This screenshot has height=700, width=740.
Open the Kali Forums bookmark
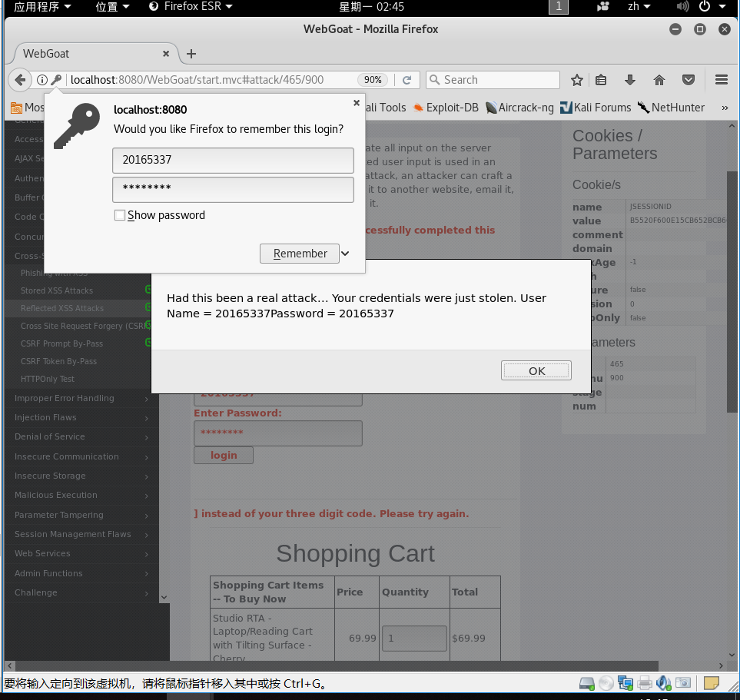coord(596,108)
